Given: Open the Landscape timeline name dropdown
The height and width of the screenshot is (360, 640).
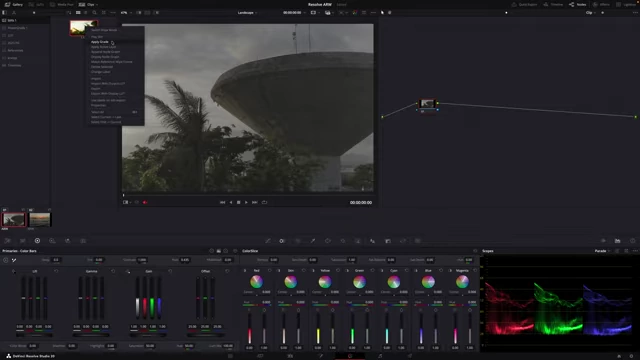Looking at the screenshot, I should pyautogui.click(x=247, y=13).
